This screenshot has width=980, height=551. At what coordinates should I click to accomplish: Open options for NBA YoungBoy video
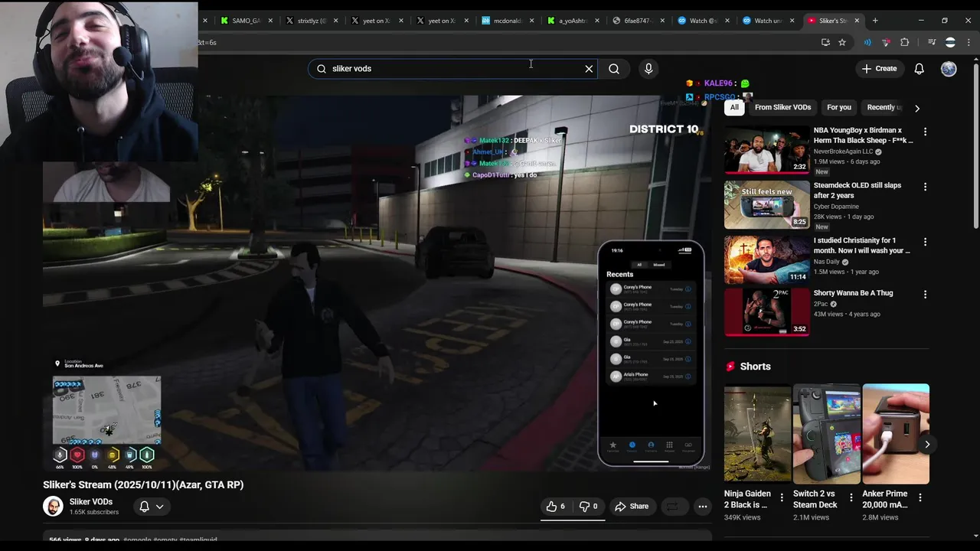click(x=925, y=132)
